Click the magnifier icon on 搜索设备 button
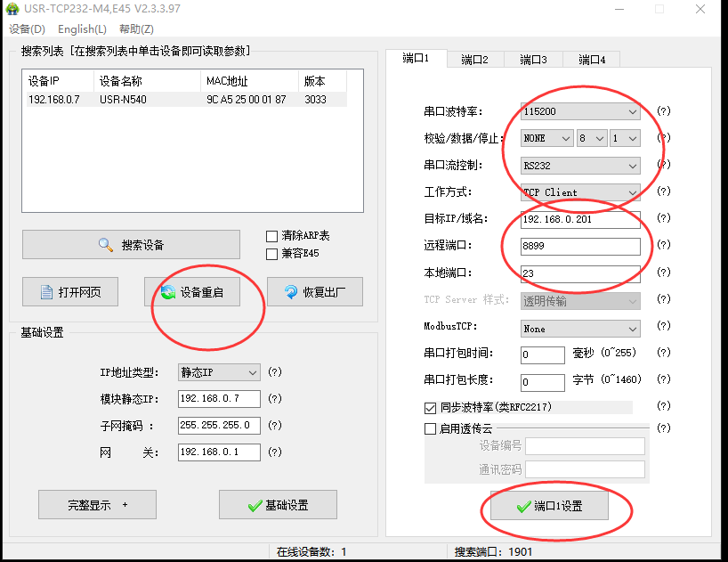 click(x=106, y=245)
